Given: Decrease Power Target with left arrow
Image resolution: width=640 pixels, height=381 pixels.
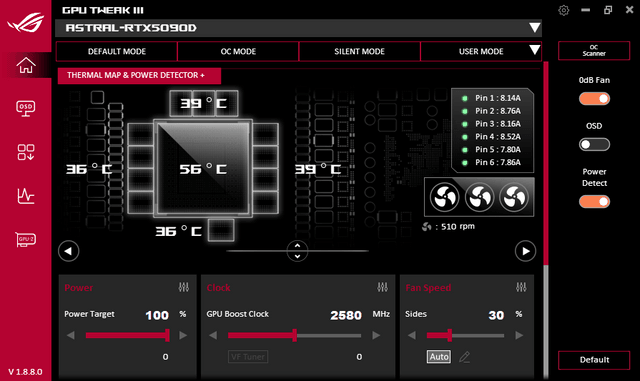Looking at the screenshot, I should (x=71, y=336).
